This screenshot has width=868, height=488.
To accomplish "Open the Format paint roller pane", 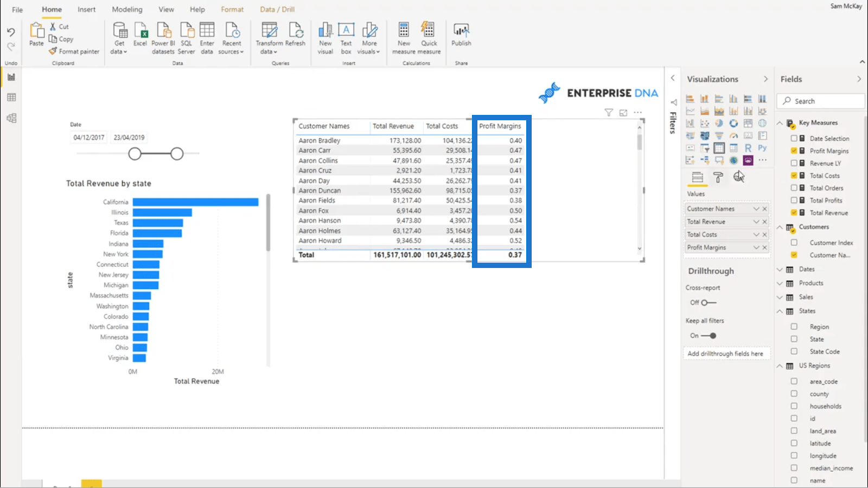I will point(718,177).
